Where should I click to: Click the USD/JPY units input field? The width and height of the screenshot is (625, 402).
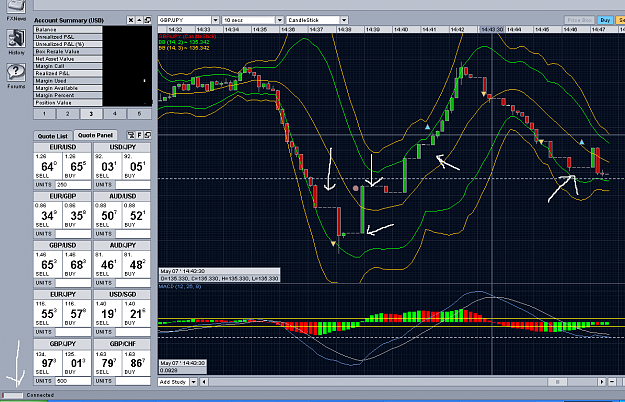pyautogui.click(x=133, y=185)
